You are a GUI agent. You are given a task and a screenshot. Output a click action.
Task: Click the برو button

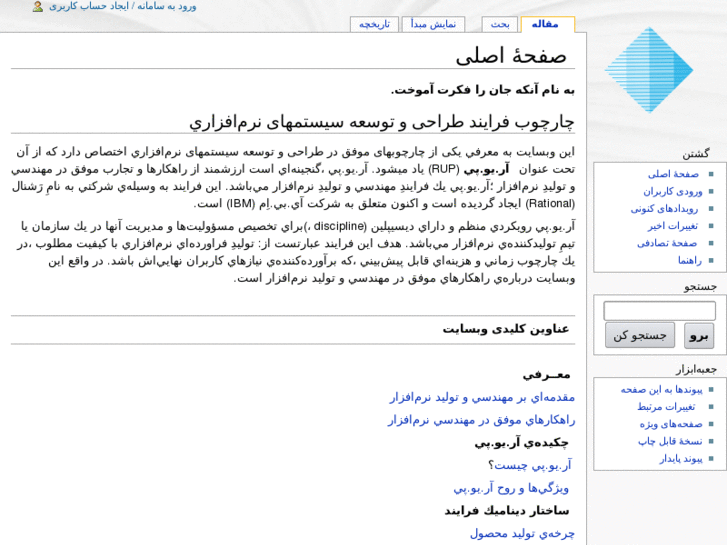point(699,335)
